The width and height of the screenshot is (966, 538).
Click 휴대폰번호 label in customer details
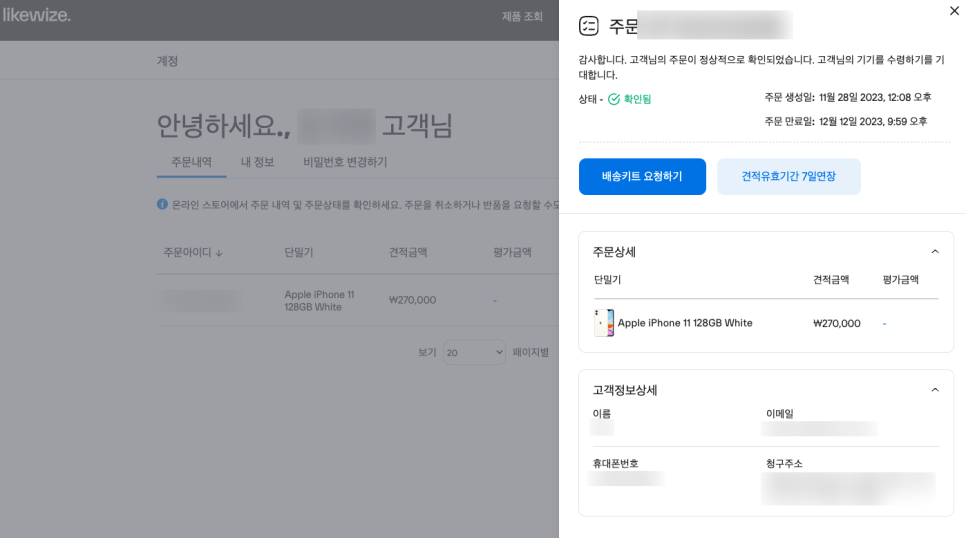[x=615, y=463]
